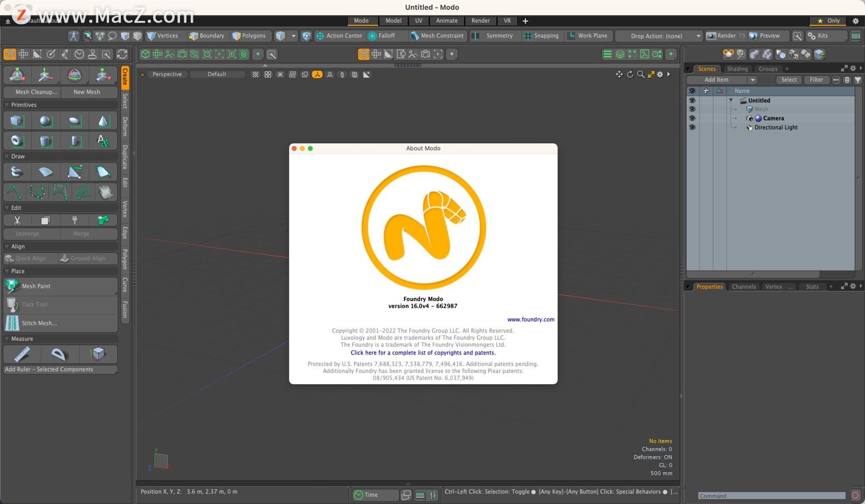Open viewport settings gear icon
Screen dimensions: 865x504
[x=660, y=75]
